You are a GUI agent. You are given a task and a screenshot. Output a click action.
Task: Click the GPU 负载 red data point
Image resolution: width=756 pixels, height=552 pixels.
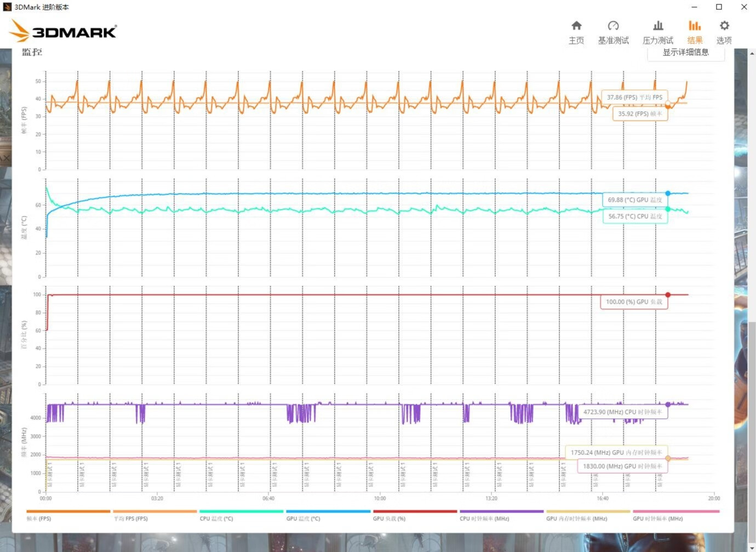tap(668, 295)
